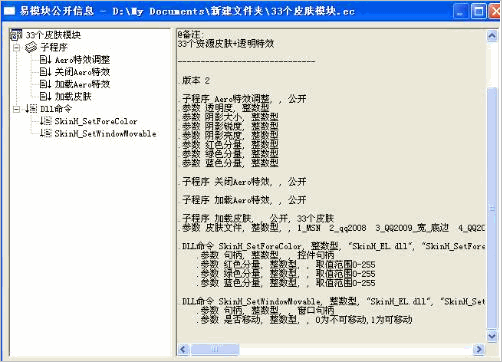Image resolution: width=502 pixels, height=362 pixels.
Task: Click the 参数 透明度 line
Action: 225,108
